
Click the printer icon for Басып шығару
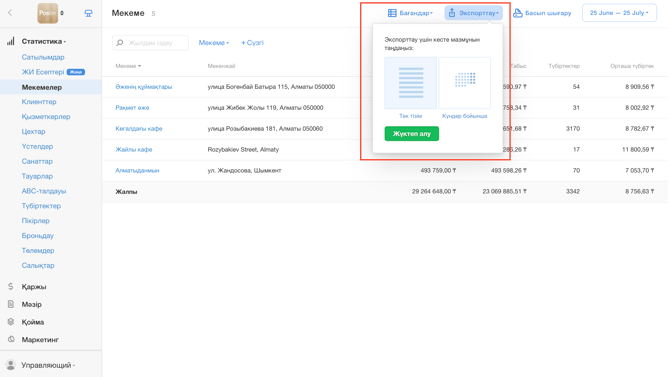click(517, 13)
